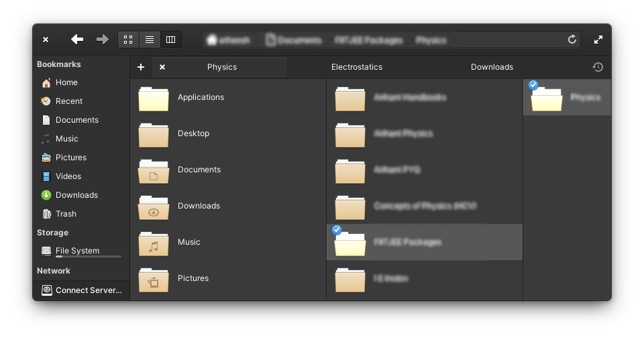Uncheck the selected folder in third column
The width and height of the screenshot is (644, 342).
pos(533,85)
